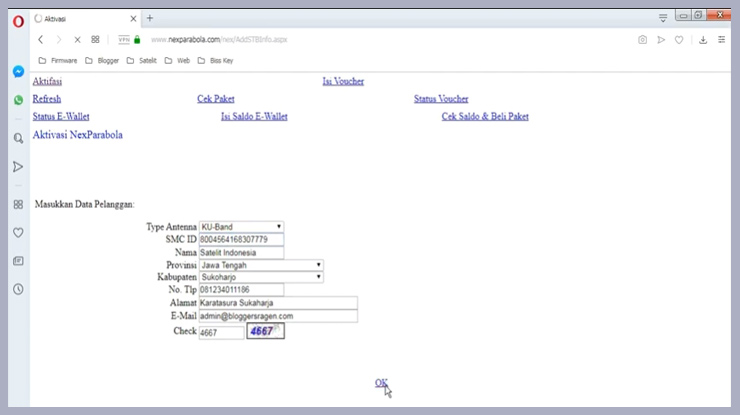Click the Aktivasi NexParabola heading
This screenshot has height=415, width=740.
point(77,135)
